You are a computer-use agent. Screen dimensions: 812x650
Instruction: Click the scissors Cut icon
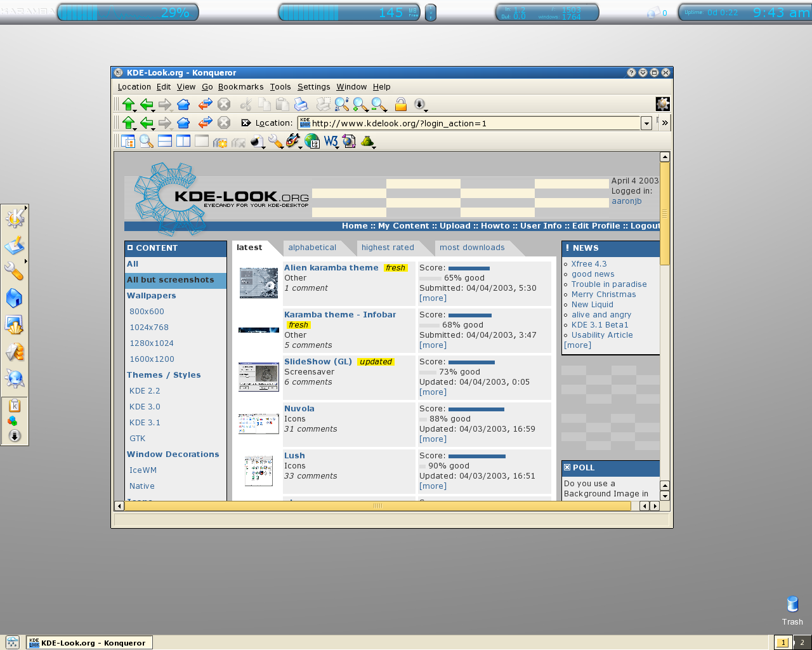coord(246,104)
